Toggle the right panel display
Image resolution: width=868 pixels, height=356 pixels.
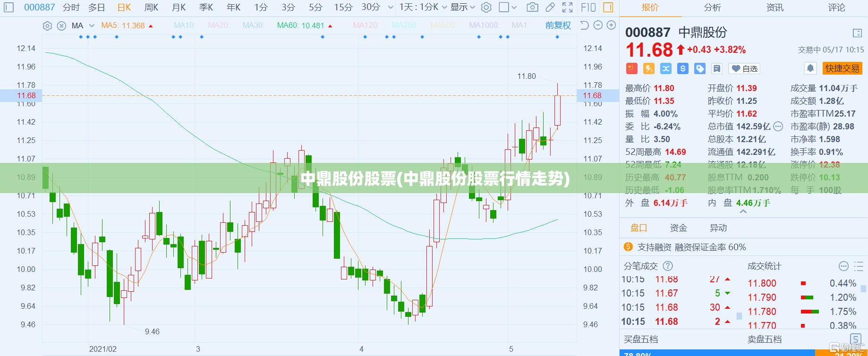(x=608, y=8)
